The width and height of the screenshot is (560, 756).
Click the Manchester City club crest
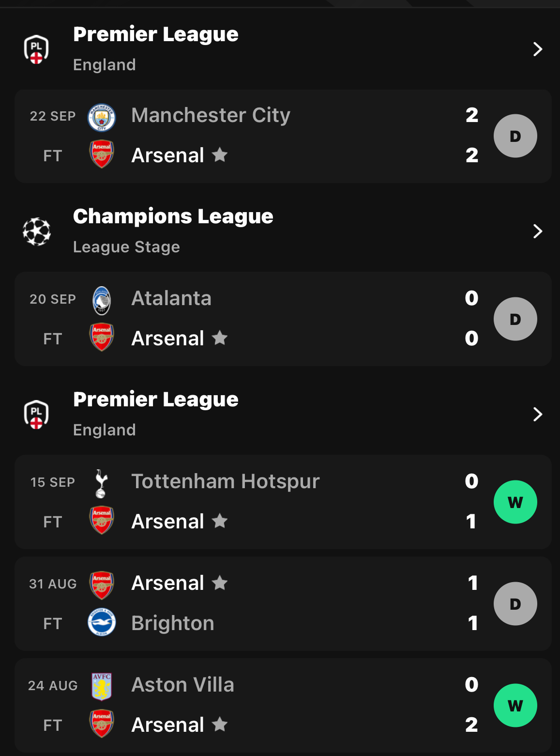point(102,117)
